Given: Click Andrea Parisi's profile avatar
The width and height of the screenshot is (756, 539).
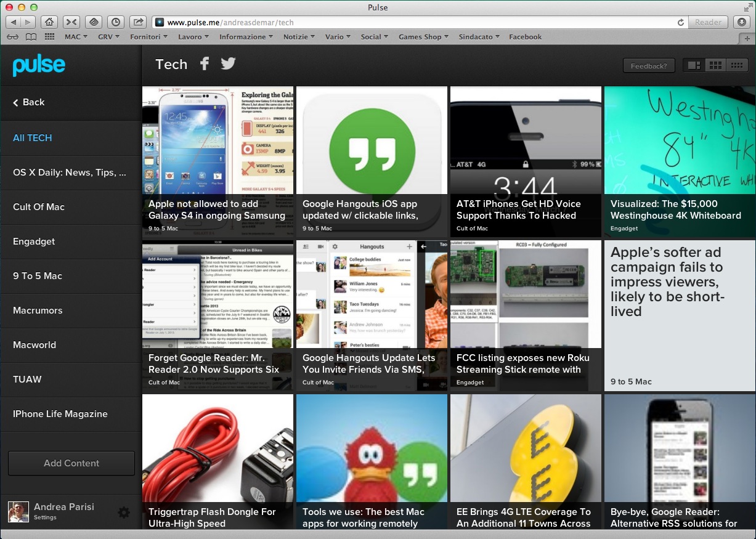Looking at the screenshot, I should pyautogui.click(x=18, y=512).
